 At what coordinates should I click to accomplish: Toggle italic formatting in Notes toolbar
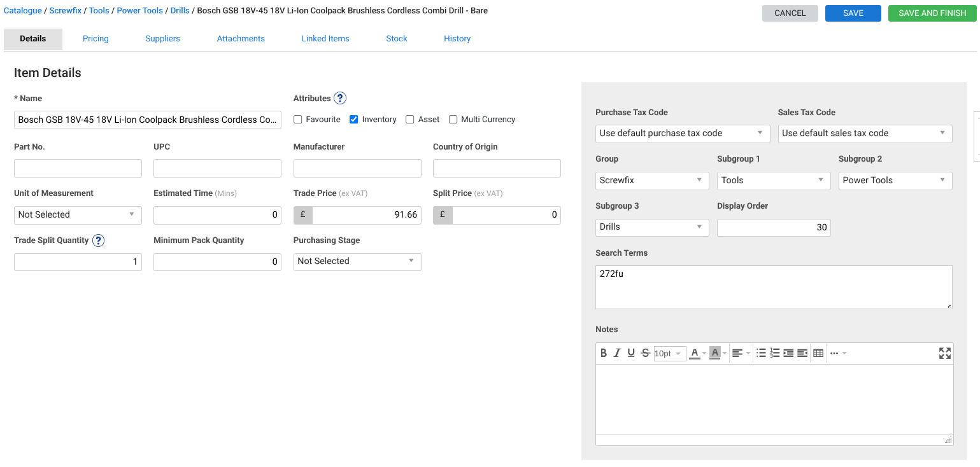click(617, 353)
